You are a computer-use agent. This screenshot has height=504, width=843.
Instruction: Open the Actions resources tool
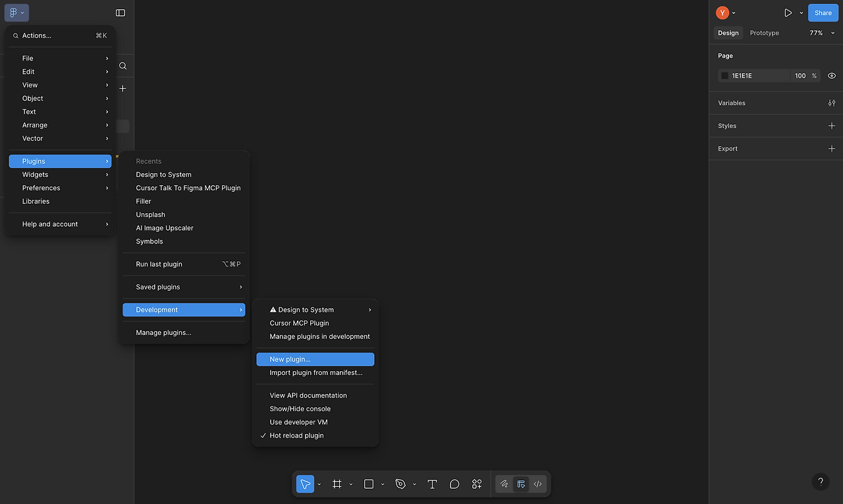click(477, 484)
